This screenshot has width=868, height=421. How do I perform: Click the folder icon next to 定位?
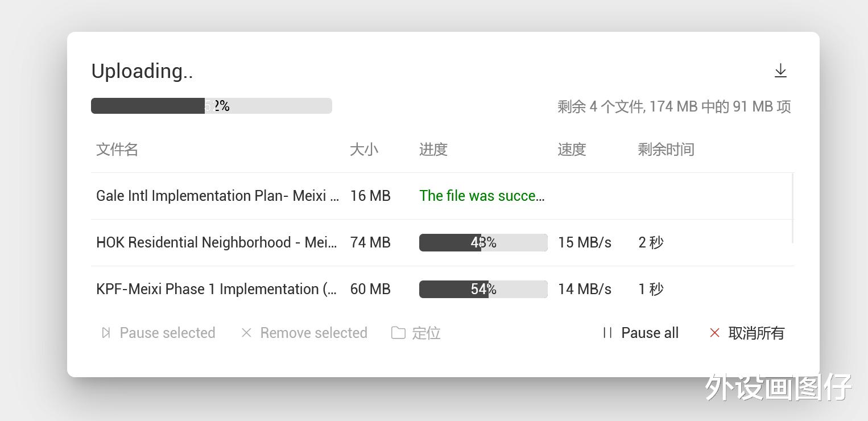(398, 333)
